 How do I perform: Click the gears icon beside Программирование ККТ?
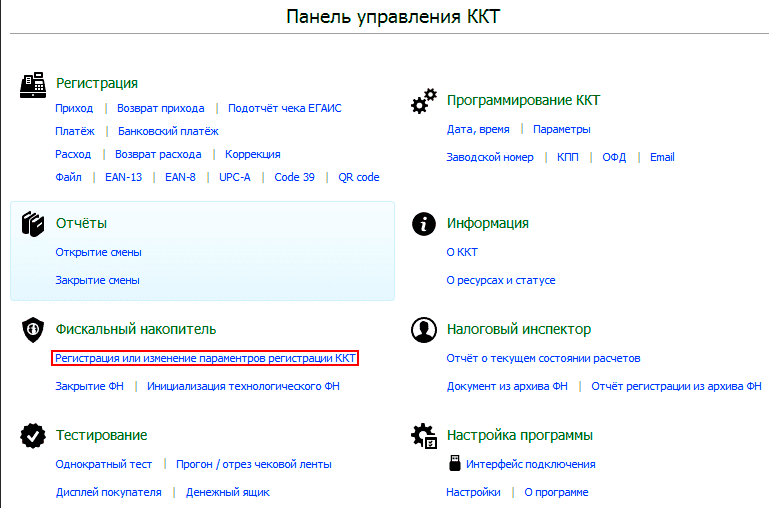[424, 102]
